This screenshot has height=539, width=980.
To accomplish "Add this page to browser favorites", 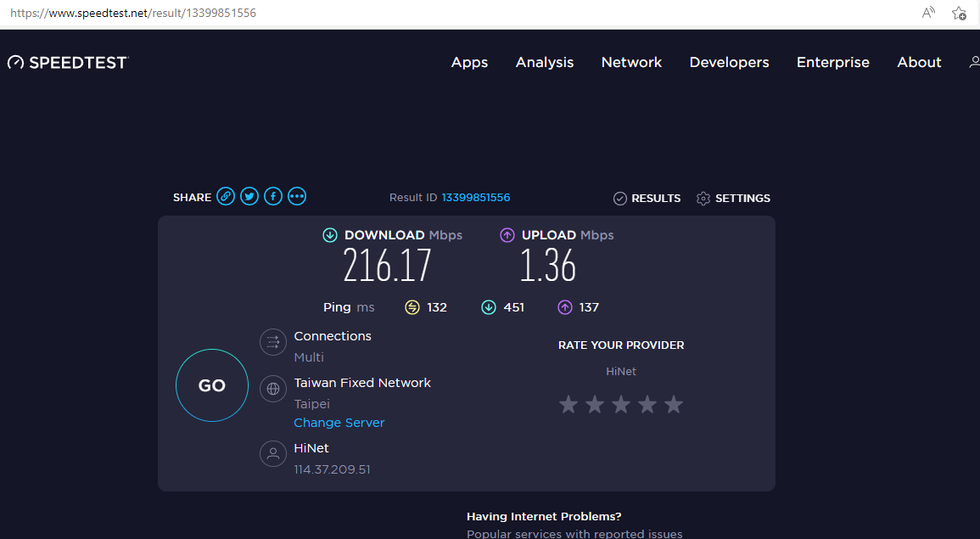I will pos(959,14).
